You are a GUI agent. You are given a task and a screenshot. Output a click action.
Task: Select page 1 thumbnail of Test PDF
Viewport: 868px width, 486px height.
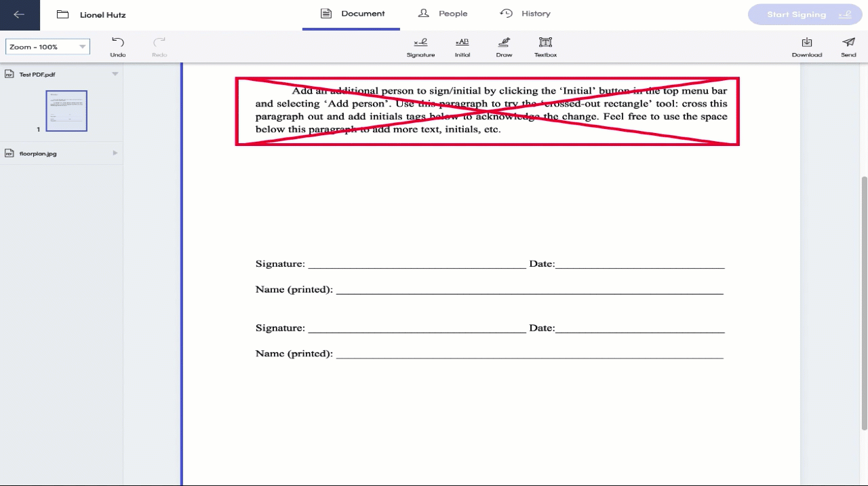66,111
